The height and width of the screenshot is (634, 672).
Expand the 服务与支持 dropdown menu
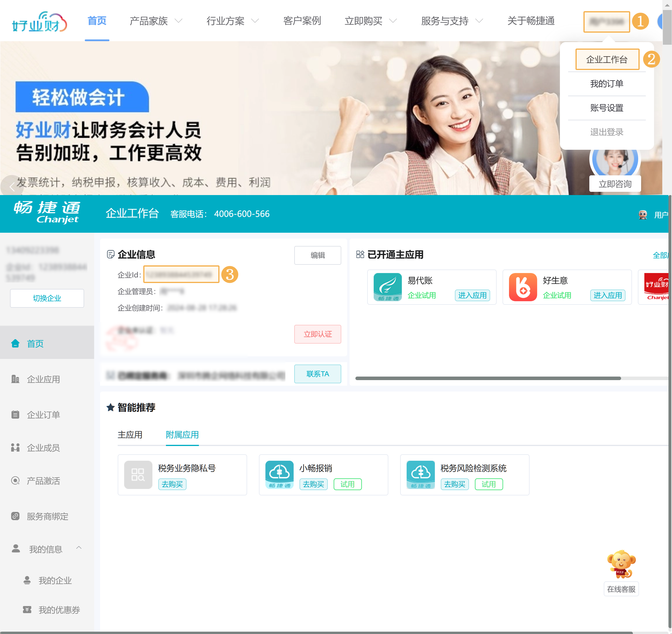[452, 21]
